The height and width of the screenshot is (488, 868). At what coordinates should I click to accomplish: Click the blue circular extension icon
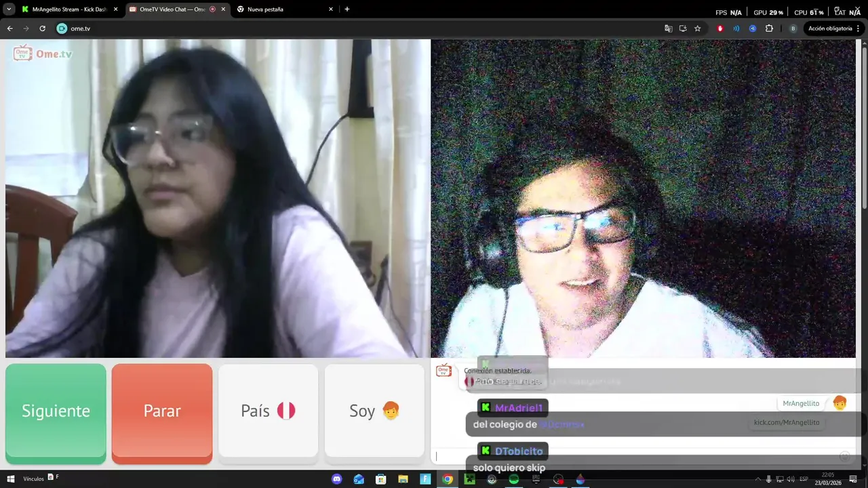tap(753, 28)
